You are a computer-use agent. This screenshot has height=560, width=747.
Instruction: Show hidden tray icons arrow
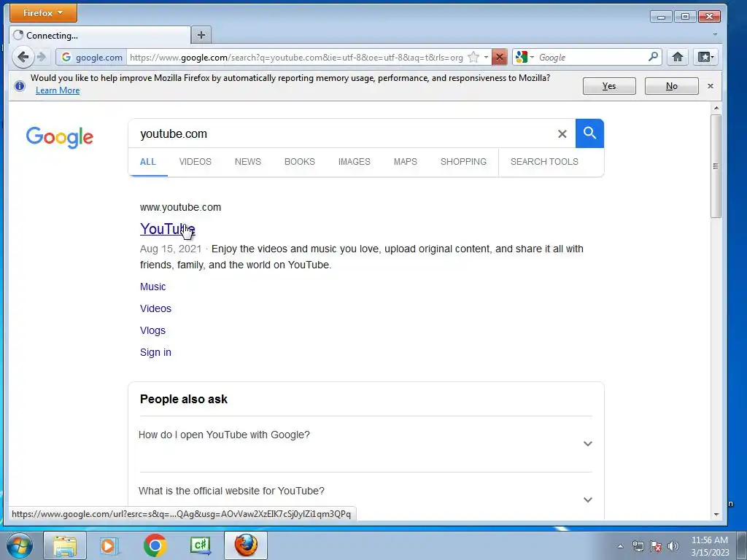click(x=620, y=546)
